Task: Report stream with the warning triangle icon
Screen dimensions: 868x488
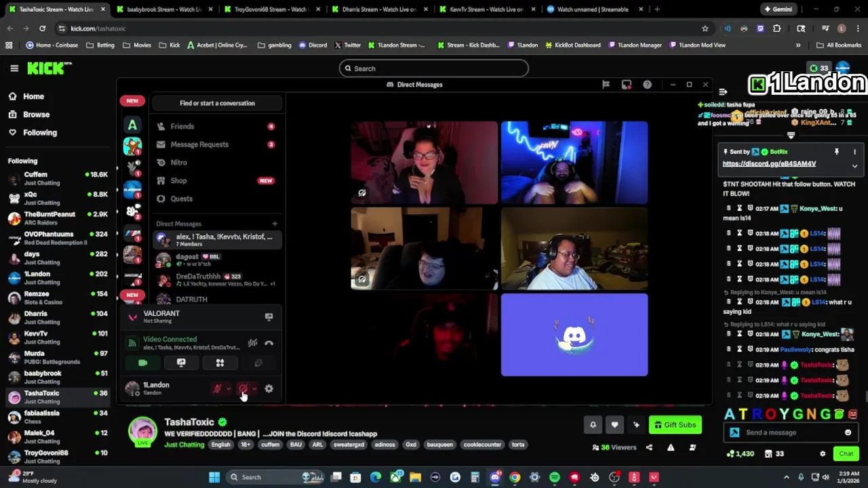Action: click(671, 447)
